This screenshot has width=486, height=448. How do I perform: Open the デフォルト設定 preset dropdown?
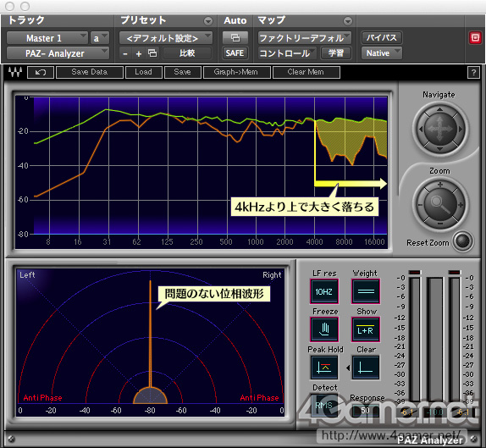click(x=166, y=38)
